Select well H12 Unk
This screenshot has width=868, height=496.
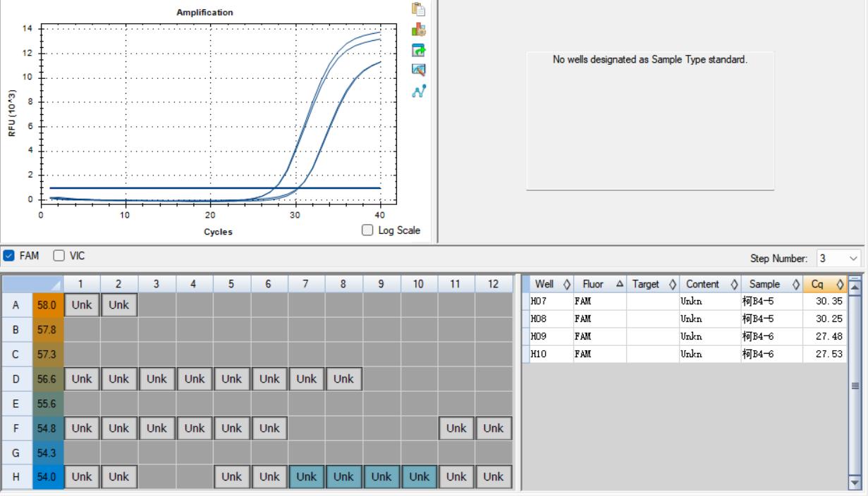pyautogui.click(x=494, y=476)
